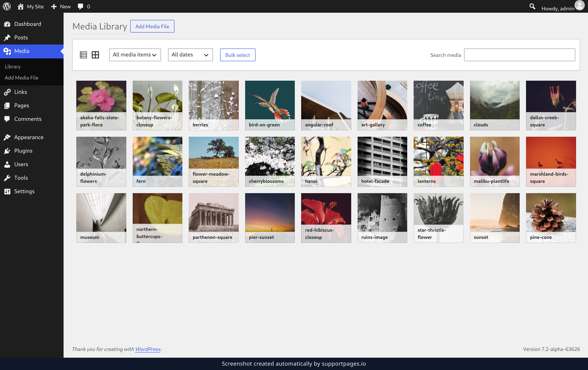Click the Links chain icon

coord(7,92)
